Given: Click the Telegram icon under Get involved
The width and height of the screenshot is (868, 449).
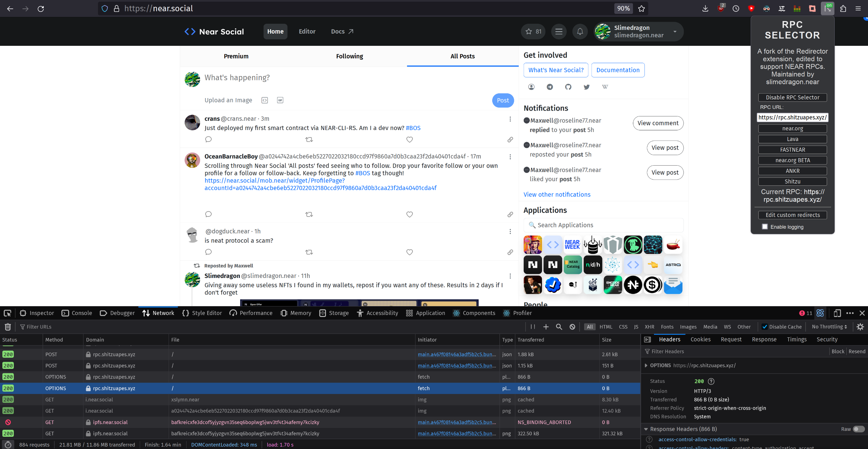Looking at the screenshot, I should click(x=550, y=87).
